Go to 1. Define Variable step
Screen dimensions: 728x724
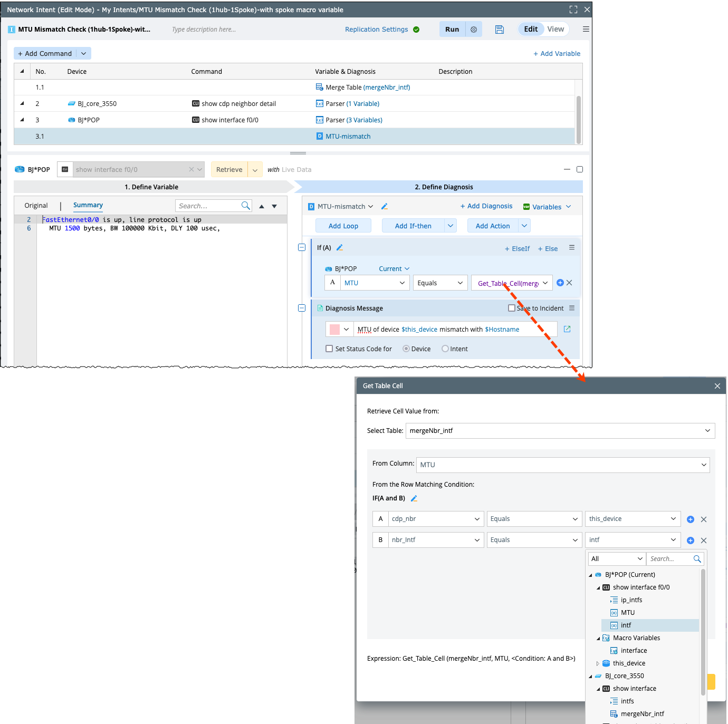click(x=151, y=187)
